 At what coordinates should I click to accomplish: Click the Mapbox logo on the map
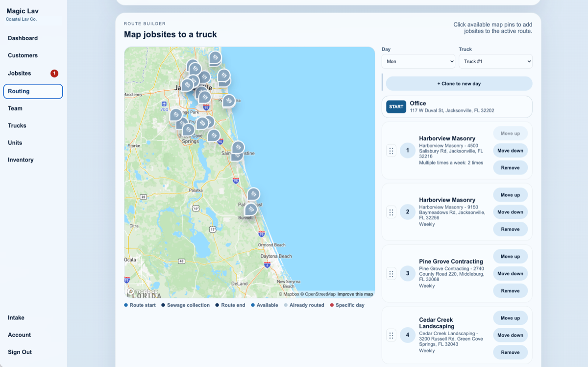143,291
